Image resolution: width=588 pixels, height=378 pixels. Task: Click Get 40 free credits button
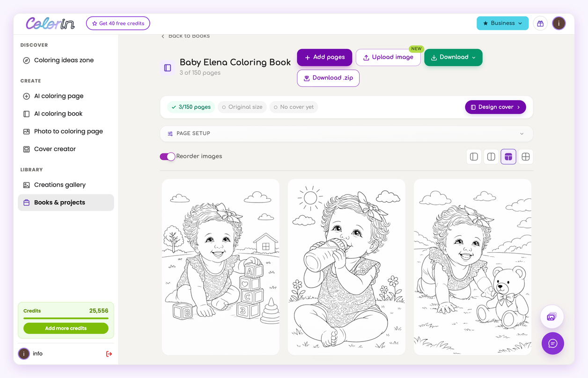[x=118, y=23]
